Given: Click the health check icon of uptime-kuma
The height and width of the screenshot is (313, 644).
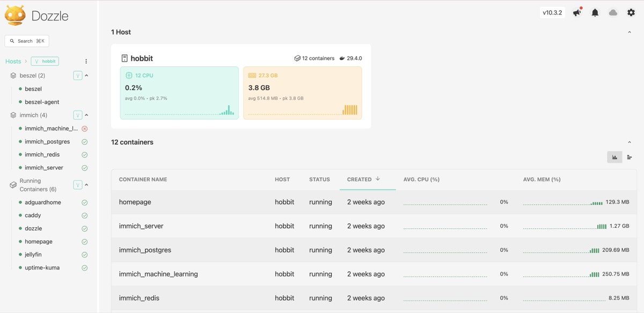Looking at the screenshot, I should tap(84, 268).
